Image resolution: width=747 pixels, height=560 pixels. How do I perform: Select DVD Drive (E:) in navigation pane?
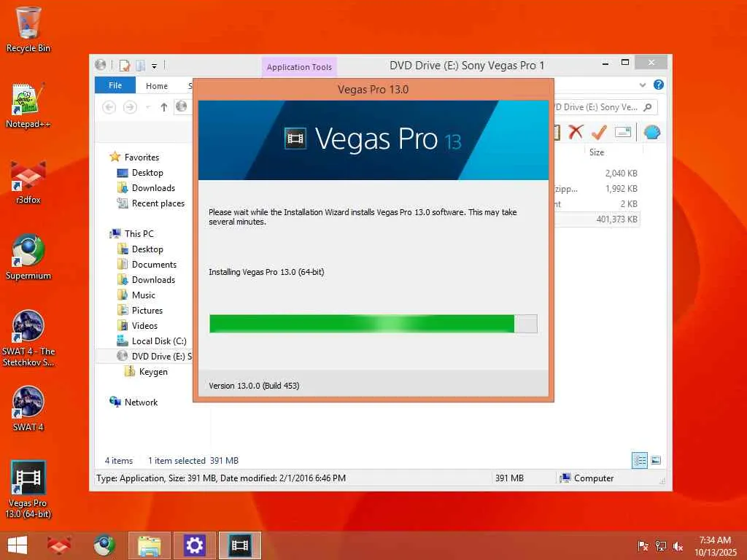point(145,356)
